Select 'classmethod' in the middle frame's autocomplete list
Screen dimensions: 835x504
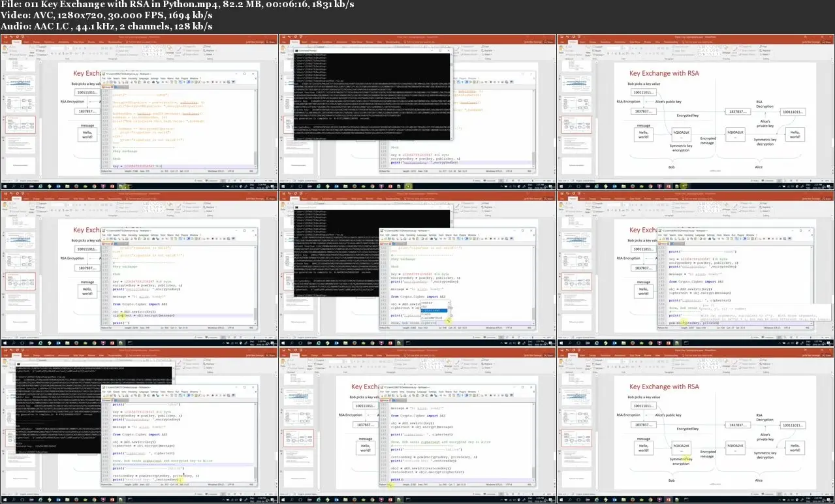(x=432, y=318)
